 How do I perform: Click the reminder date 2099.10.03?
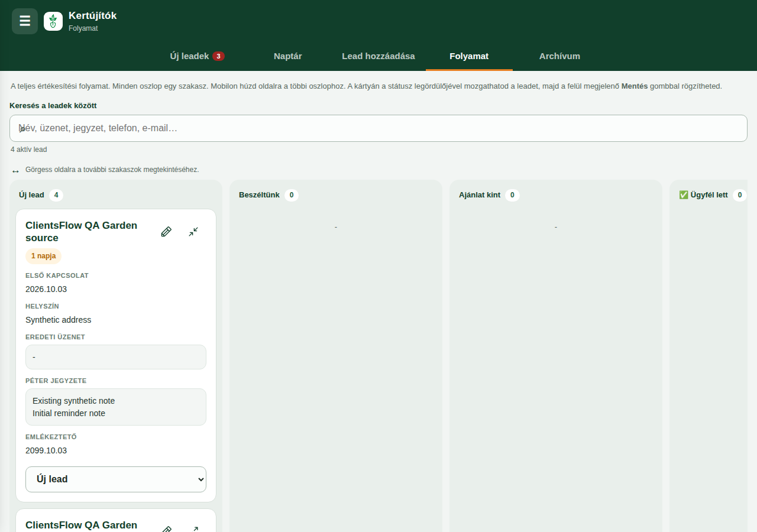pyautogui.click(x=46, y=450)
